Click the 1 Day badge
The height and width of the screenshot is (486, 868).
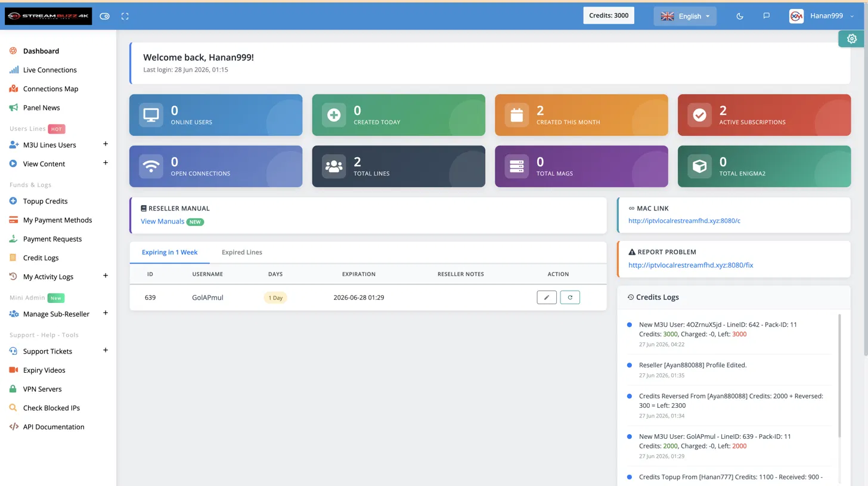coord(275,298)
